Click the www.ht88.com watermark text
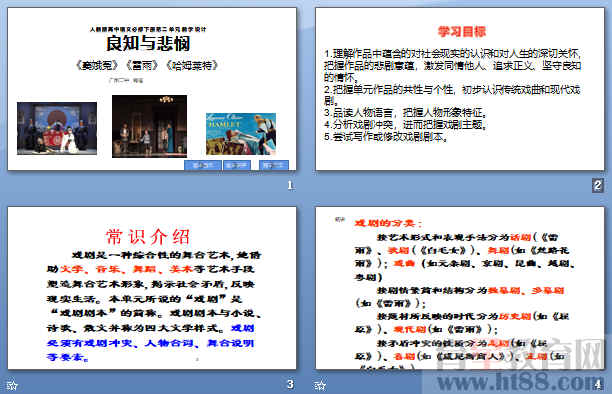Screen dimensions: 612x394 tap(519, 382)
